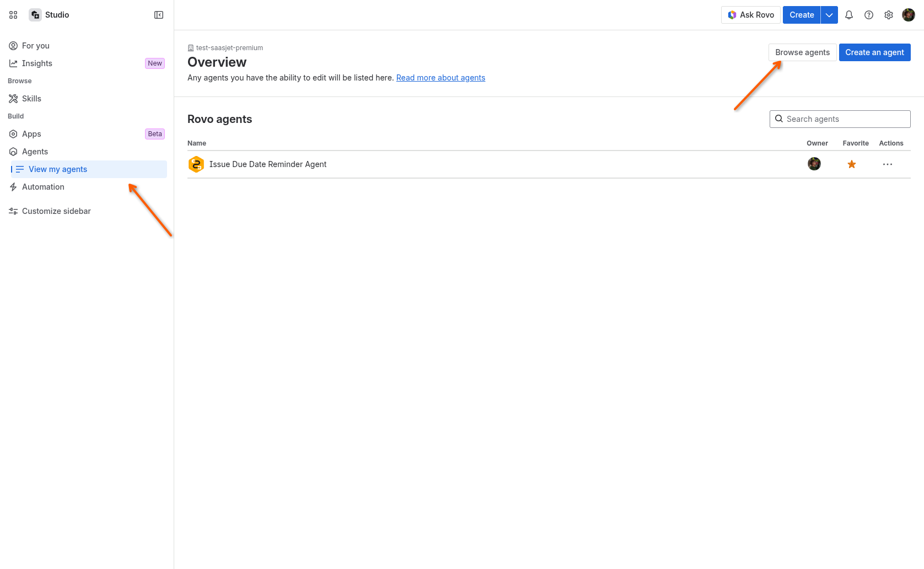The height and width of the screenshot is (569, 924).
Task: Open Customize sidebar
Action: tap(56, 211)
